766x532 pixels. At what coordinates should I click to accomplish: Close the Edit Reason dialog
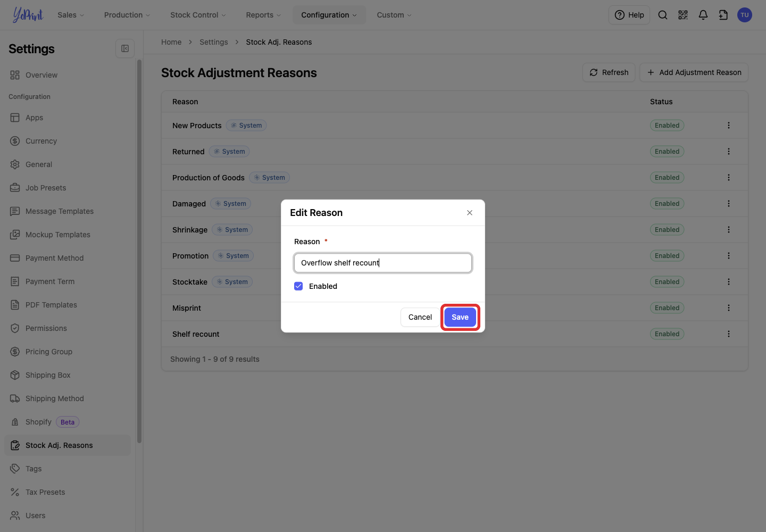coord(470,213)
